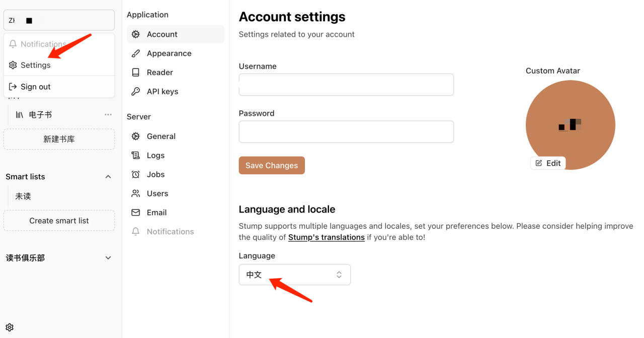
Task: Open Email server settings
Action: pos(176,213)
